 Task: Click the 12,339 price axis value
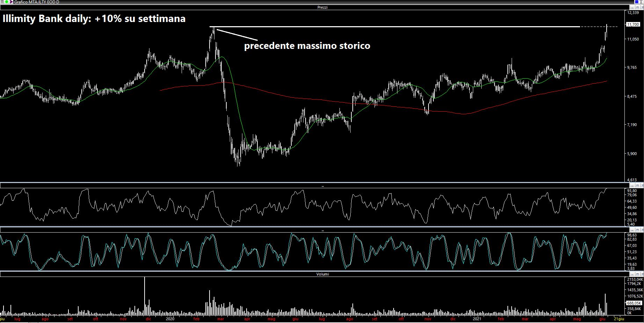[633, 13]
